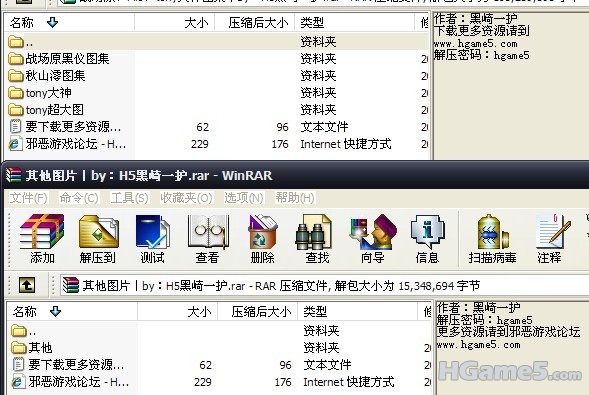Click the 查找 (Find) binoculars icon
The height and width of the screenshot is (395, 589).
tap(314, 232)
